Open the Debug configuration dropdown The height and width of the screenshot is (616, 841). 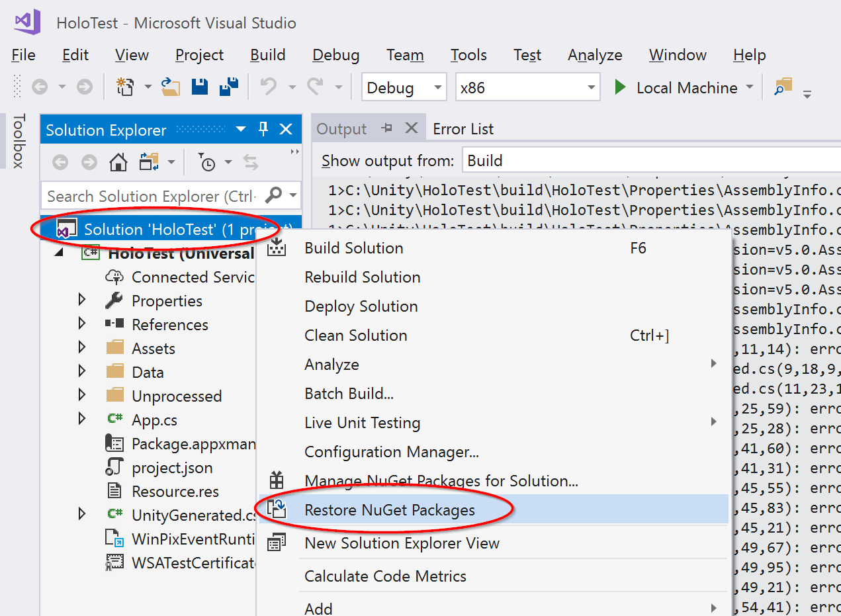pos(437,88)
